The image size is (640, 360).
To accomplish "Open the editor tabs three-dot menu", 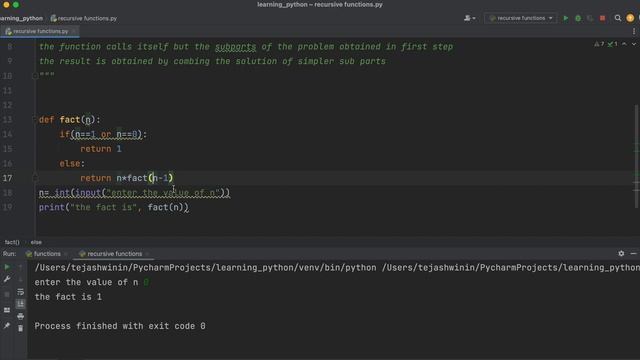I will (633, 31).
